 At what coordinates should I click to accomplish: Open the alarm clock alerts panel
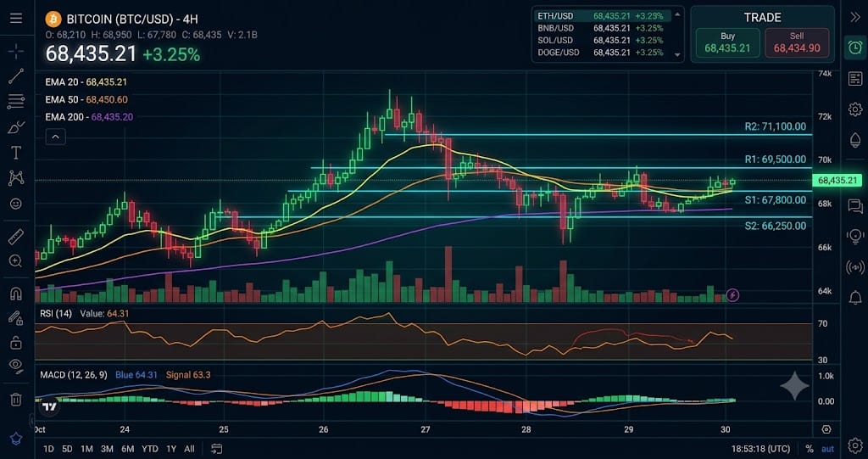854,48
